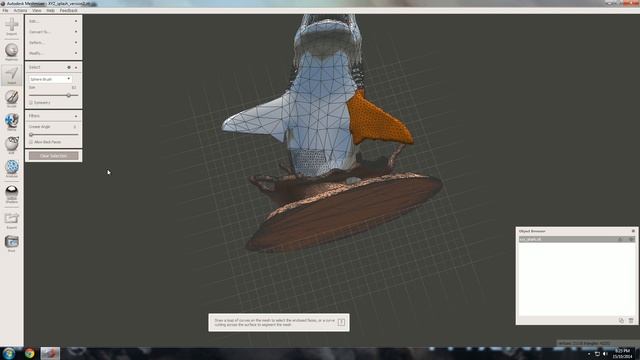Collapse the Select panel arrow
Image resolution: width=640 pixels, height=360 pixels.
point(76,67)
